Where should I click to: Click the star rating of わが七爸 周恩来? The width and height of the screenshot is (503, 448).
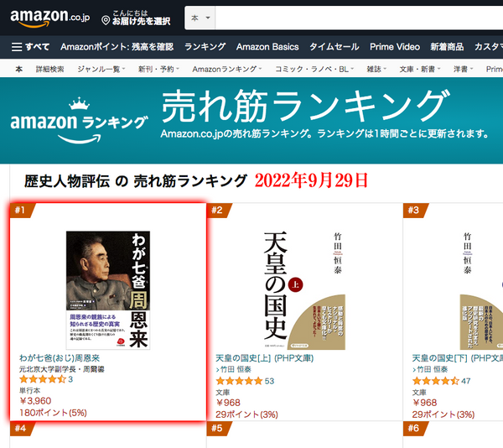43,379
